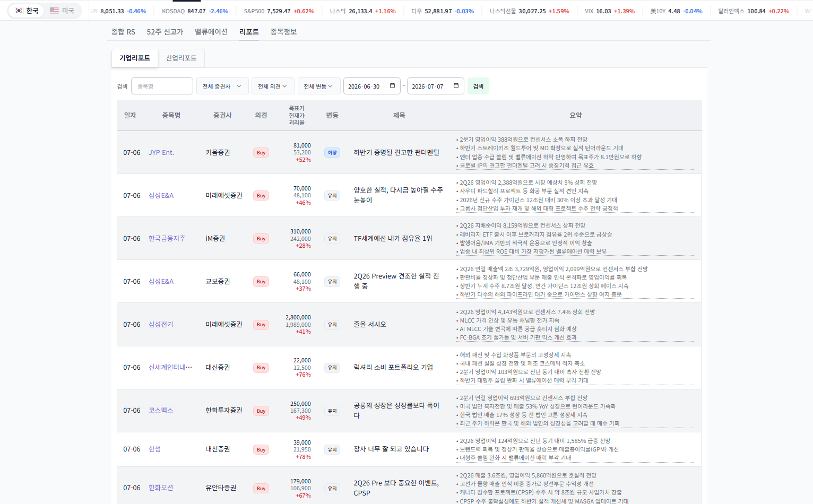Click the 유지 badge in 삼성전기 row

(332, 325)
